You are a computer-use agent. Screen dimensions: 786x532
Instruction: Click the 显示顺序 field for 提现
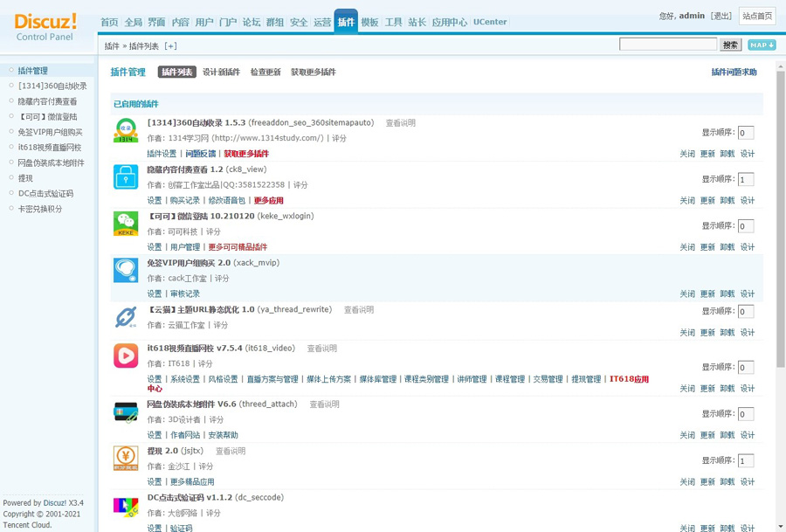point(746,460)
